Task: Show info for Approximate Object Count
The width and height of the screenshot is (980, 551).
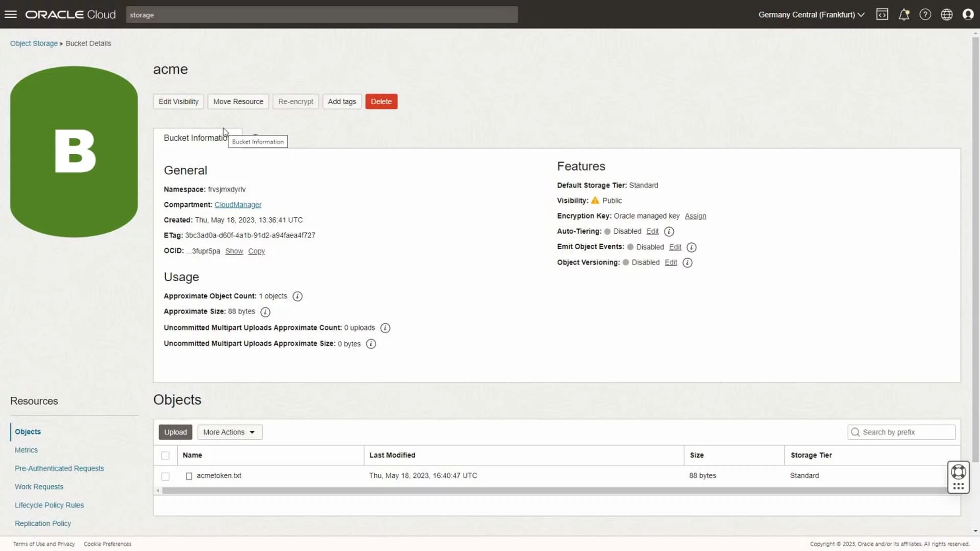Action: pos(298,296)
